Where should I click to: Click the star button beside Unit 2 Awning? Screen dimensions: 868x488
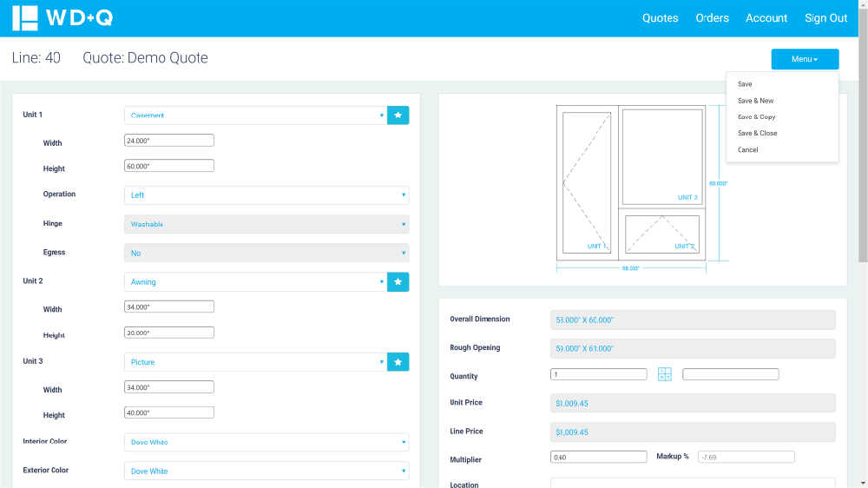pos(398,282)
